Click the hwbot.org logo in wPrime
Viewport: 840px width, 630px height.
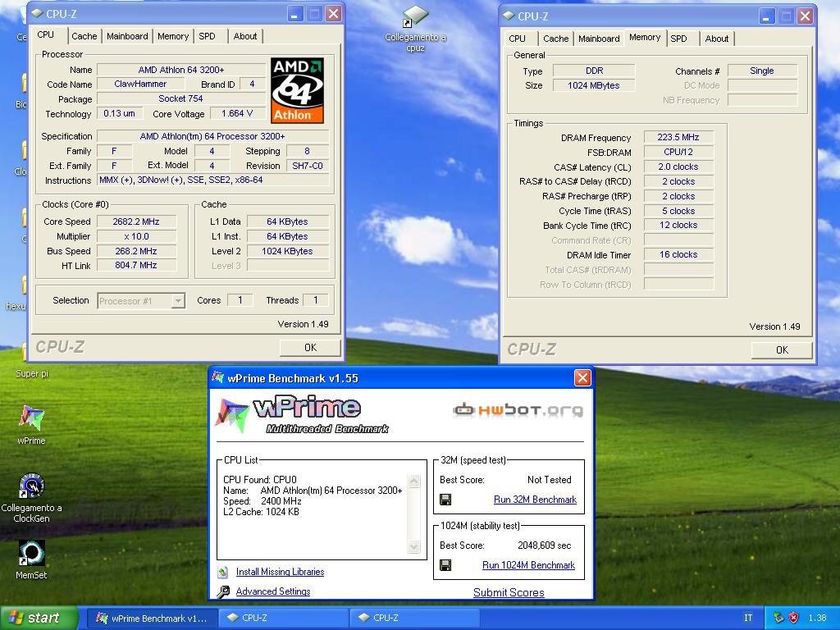click(518, 410)
